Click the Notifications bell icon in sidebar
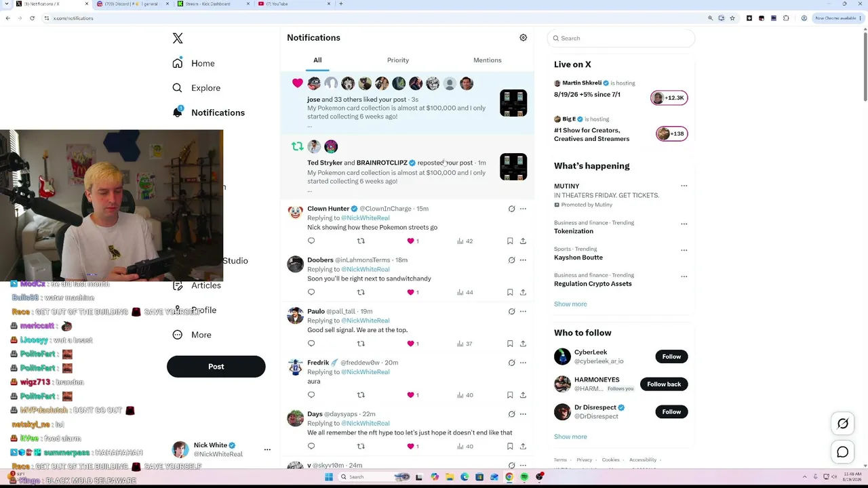 (x=178, y=113)
